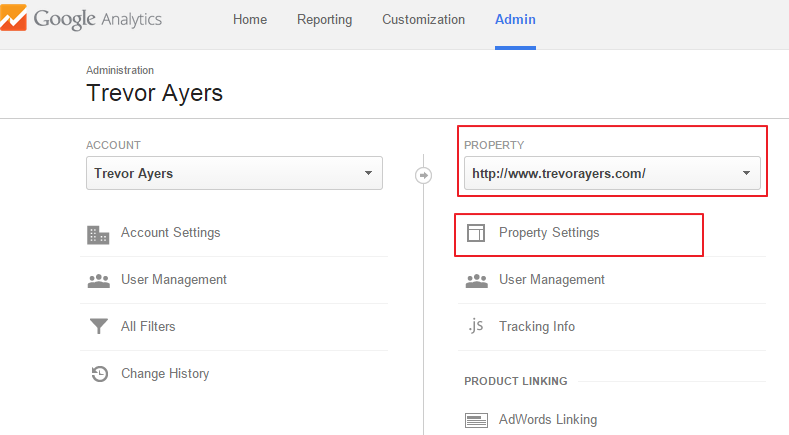
Task: Click the account dropdown arrow
Action: tap(368, 173)
